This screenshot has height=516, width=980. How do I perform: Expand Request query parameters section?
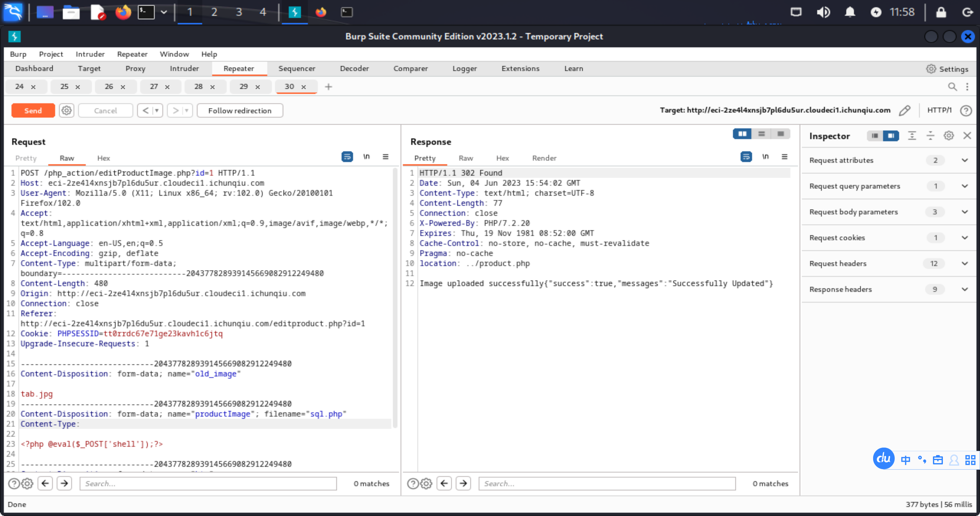point(964,186)
